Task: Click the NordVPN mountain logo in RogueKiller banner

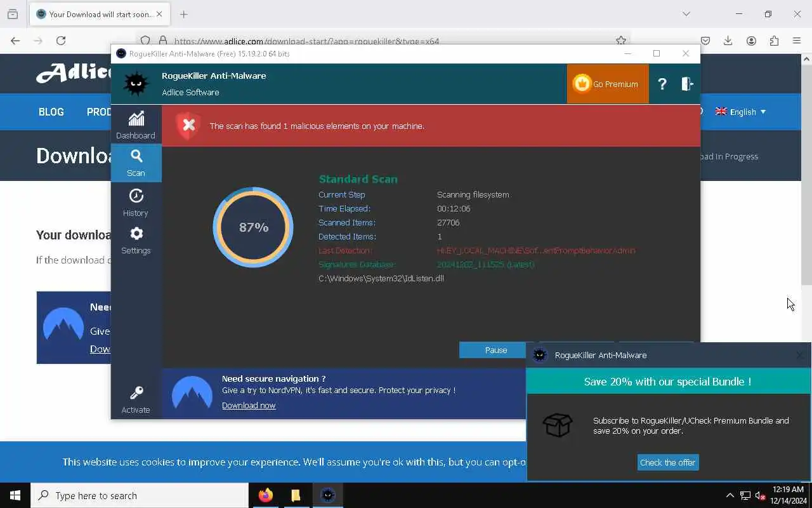Action: click(192, 393)
